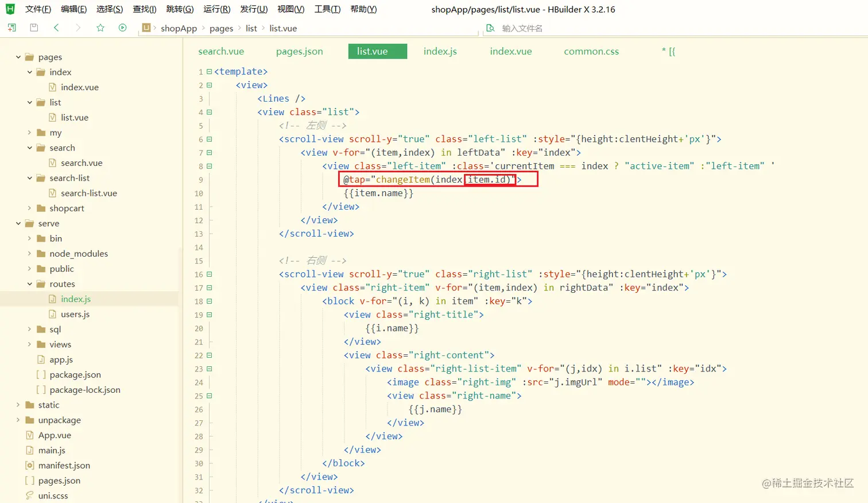Viewport: 868px width, 503px height.
Task: Click the save file toolbar icon
Action: point(34,28)
